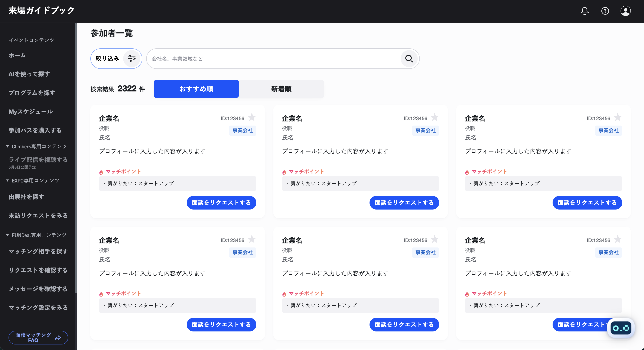This screenshot has height=350, width=644.
Task: Open the chatbot assistant icon
Action: coord(621,328)
